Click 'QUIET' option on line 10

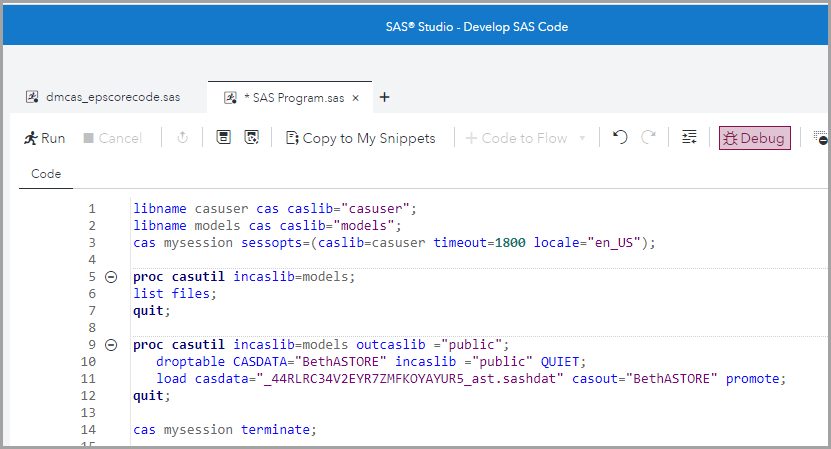[560, 362]
